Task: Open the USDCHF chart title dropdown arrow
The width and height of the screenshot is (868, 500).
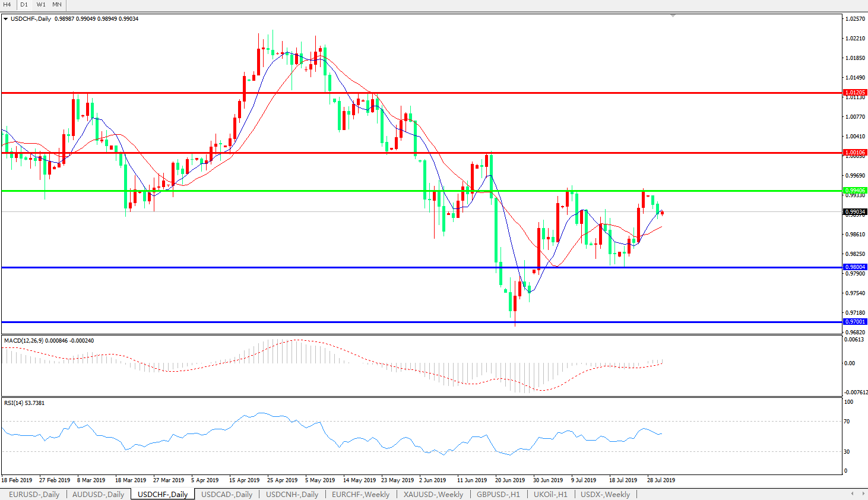Action: 6,19
